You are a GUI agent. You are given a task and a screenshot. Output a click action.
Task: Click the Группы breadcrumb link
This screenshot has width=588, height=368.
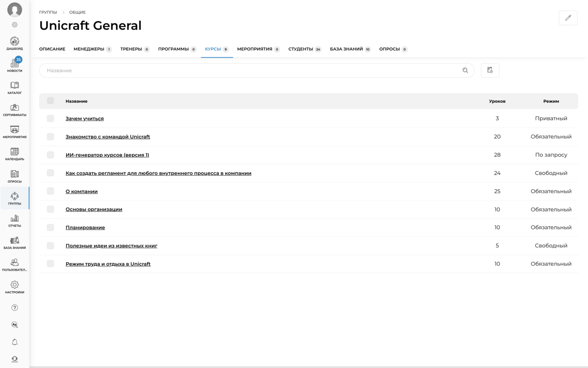(x=48, y=12)
